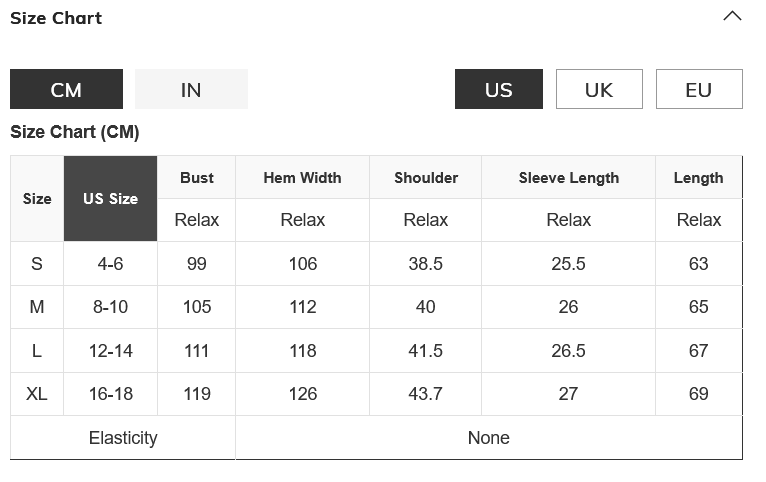Click the Shoulder column header
The image size is (766, 482).
[x=425, y=178]
